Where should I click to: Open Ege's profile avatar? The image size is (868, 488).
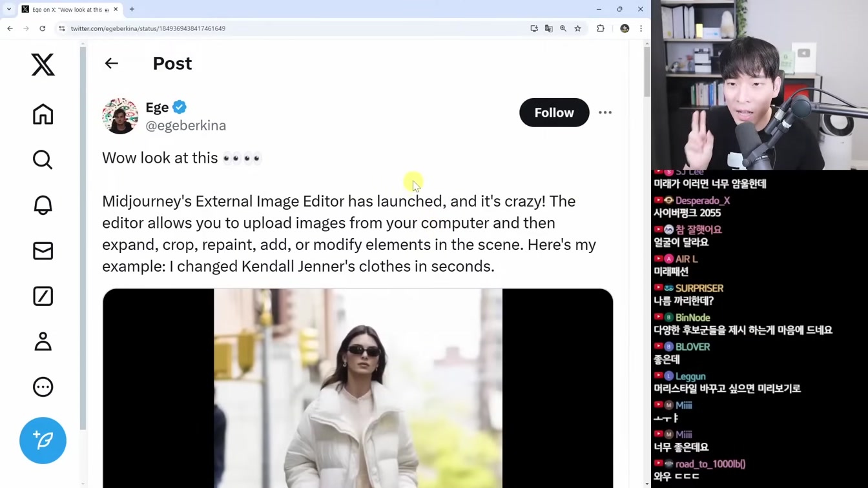[x=120, y=116]
